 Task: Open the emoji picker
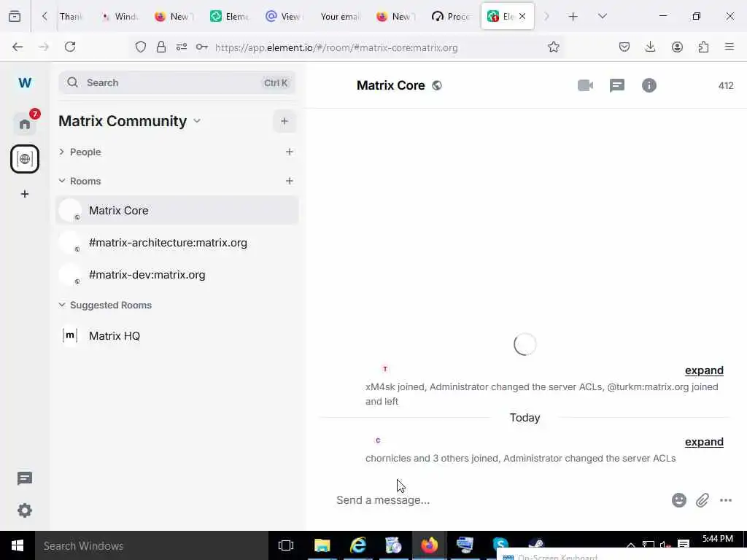679,500
